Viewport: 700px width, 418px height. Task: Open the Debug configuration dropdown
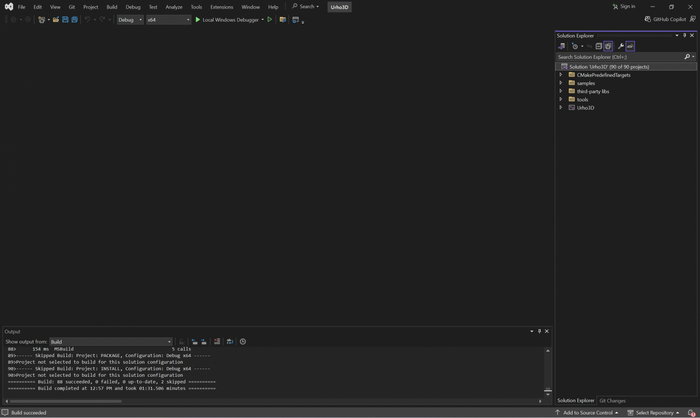[x=130, y=19]
